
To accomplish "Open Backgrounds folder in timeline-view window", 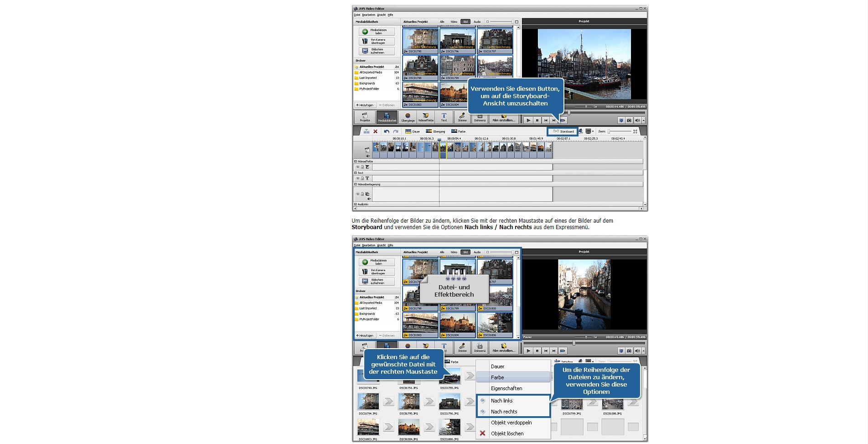I will point(377,84).
